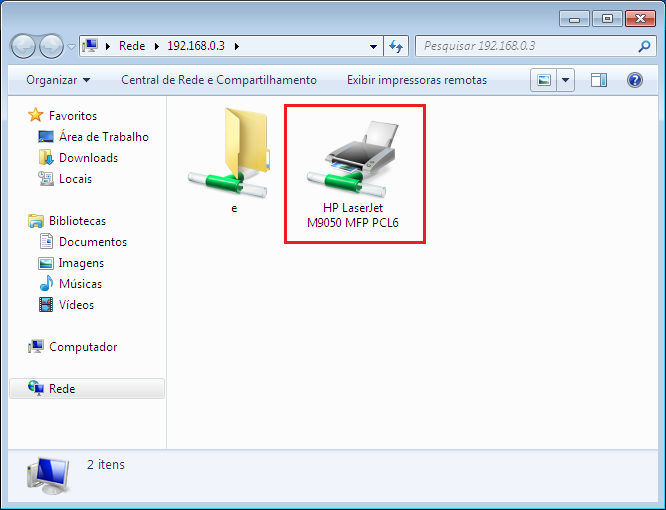This screenshot has height=510, width=666.
Task: Expand arrow after 192.168.0.3 in address bar
Action: point(237,46)
